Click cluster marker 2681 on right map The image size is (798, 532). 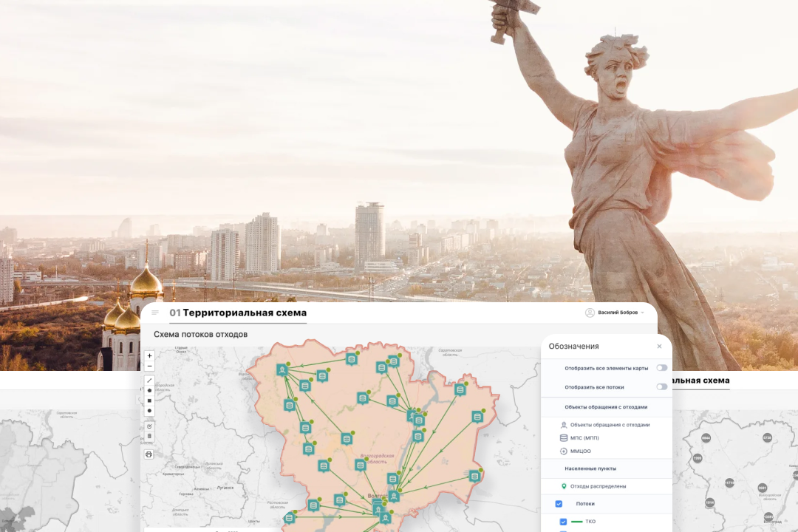[x=762, y=488]
